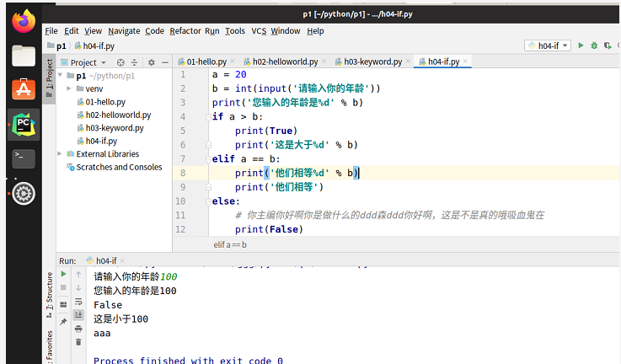Toggle soft-wrap in Run console
Viewport: 621px width, 364px height.
click(78, 302)
